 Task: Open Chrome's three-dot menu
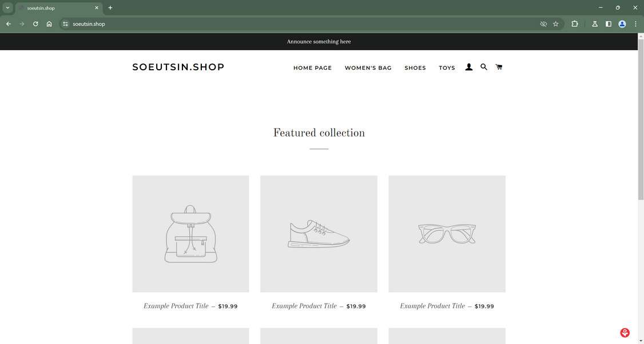[x=636, y=24]
